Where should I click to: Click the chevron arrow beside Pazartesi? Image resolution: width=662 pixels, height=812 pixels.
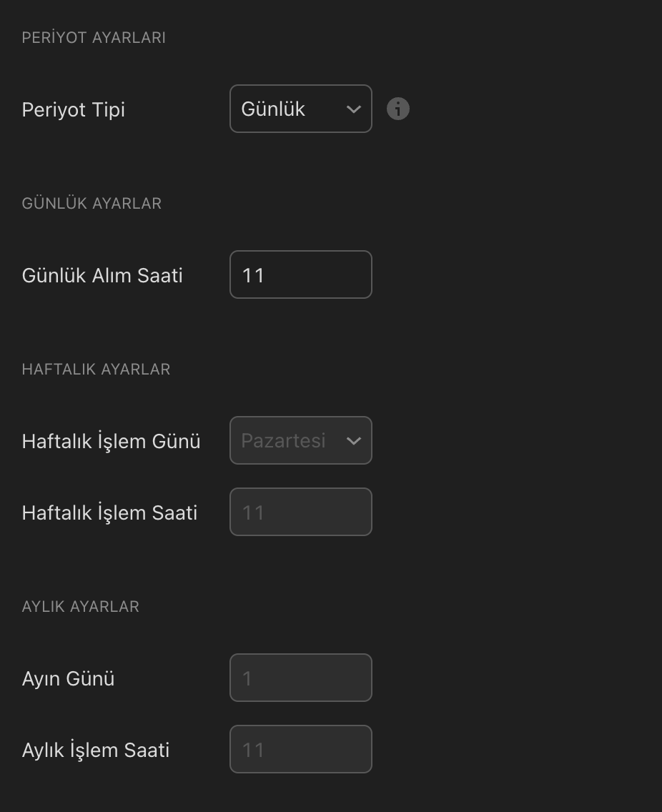click(x=353, y=441)
